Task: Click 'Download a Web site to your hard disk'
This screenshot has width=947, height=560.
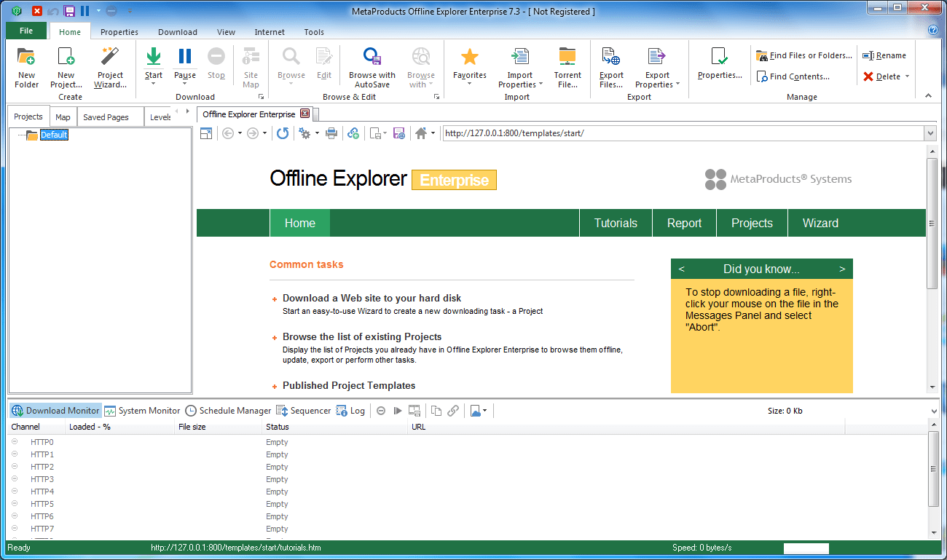Action: [x=372, y=298]
